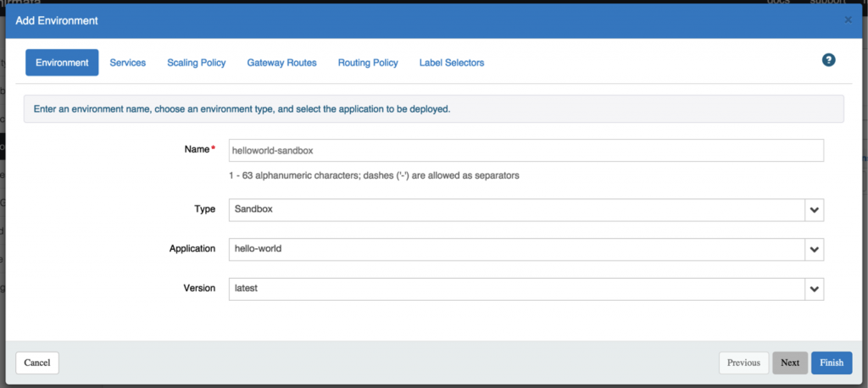The height and width of the screenshot is (388, 868).
Task: View the Routing Policy tab
Action: pos(368,63)
